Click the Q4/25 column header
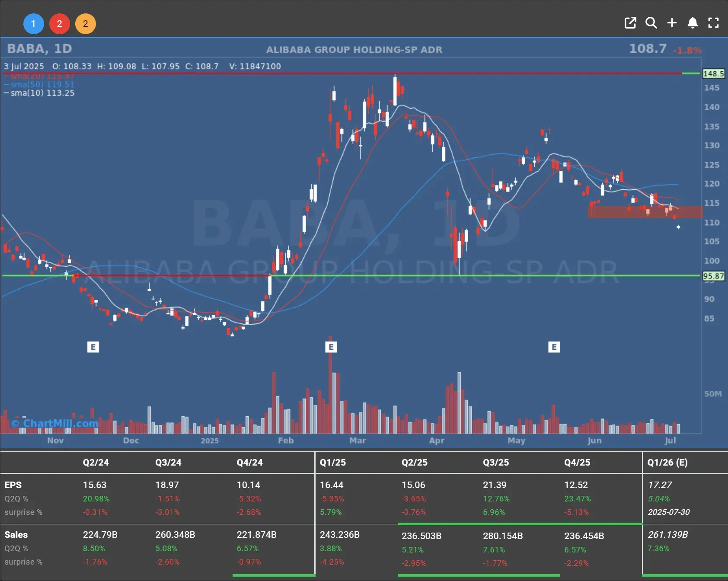Image resolution: width=728 pixels, height=581 pixels. click(577, 463)
